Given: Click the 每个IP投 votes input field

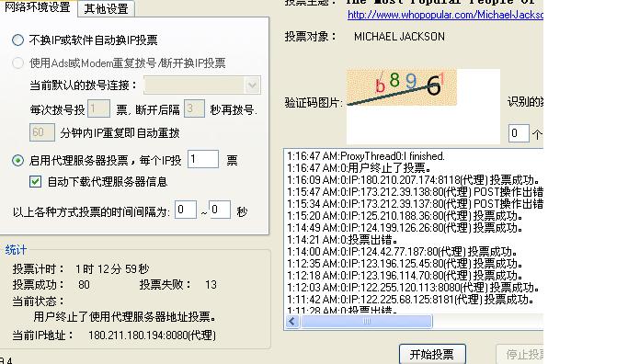Looking at the screenshot, I should pyautogui.click(x=203, y=159).
